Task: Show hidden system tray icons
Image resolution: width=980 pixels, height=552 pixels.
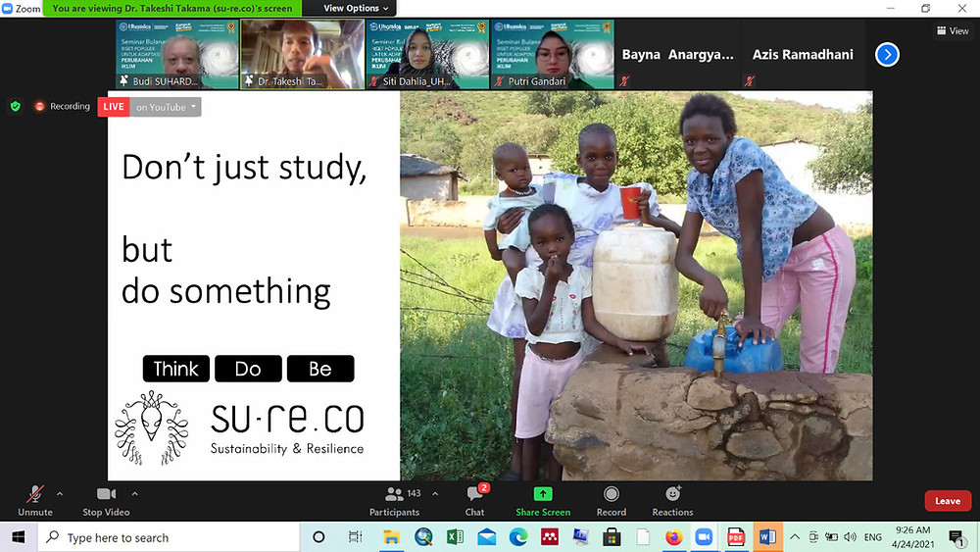Action: tap(795, 537)
